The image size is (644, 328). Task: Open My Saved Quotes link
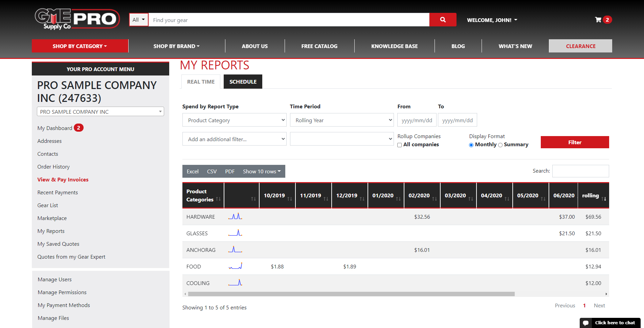pos(58,244)
